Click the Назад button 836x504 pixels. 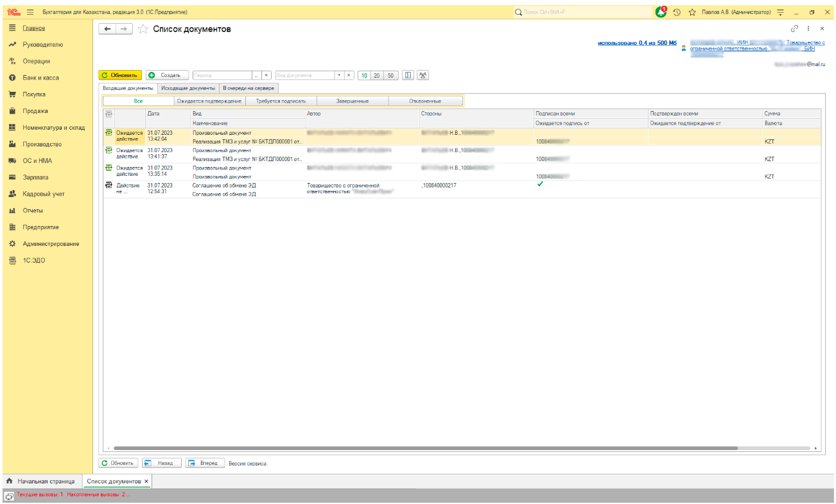pyautogui.click(x=161, y=462)
